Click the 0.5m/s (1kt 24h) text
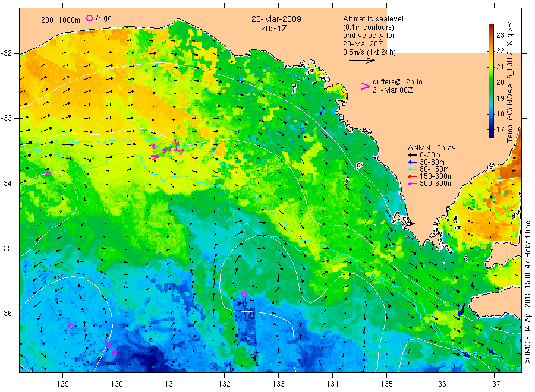535x392 pixels. click(369, 52)
